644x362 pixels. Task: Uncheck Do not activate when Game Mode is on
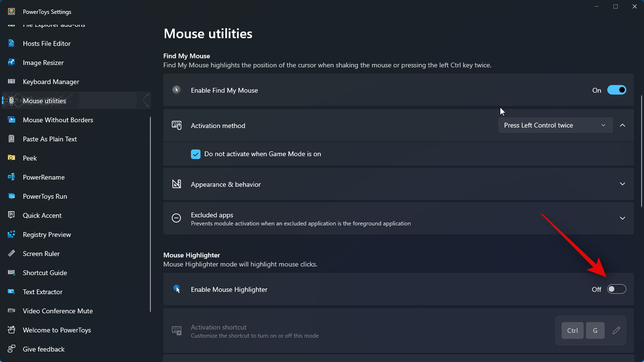196,154
